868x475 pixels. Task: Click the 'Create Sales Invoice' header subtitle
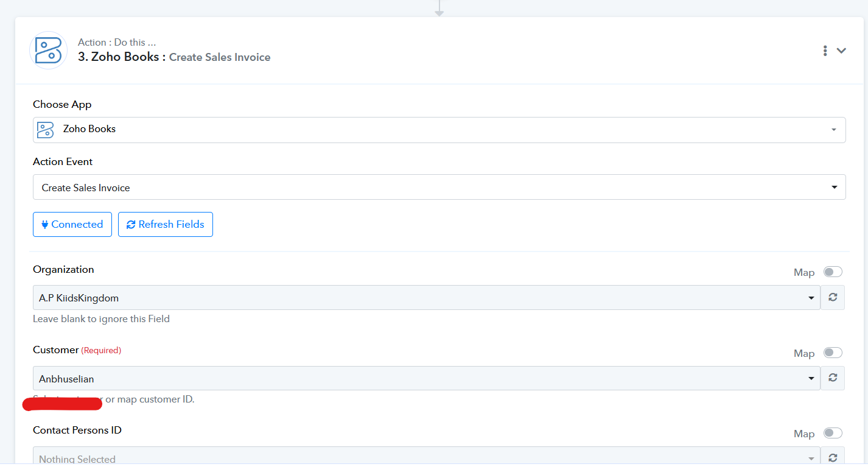220,57
